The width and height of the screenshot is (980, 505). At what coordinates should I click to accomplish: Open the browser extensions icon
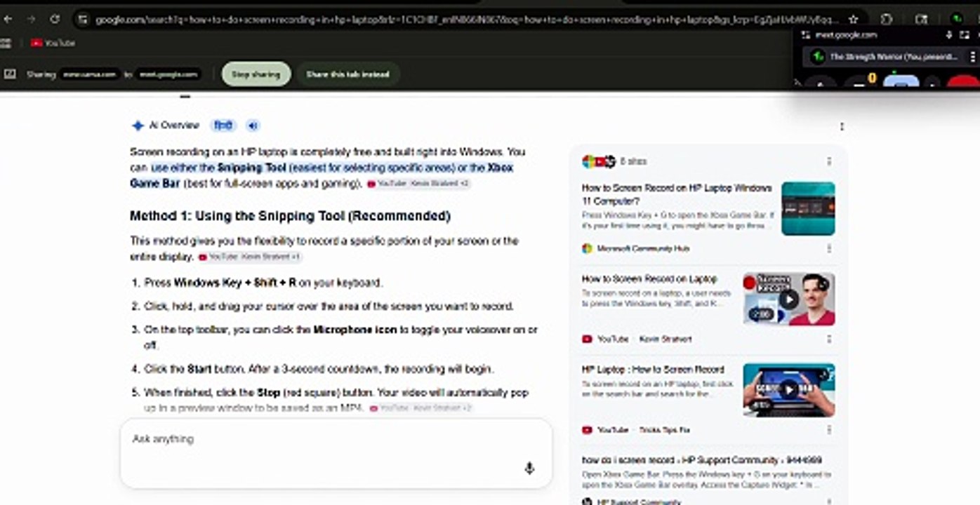pos(887,20)
